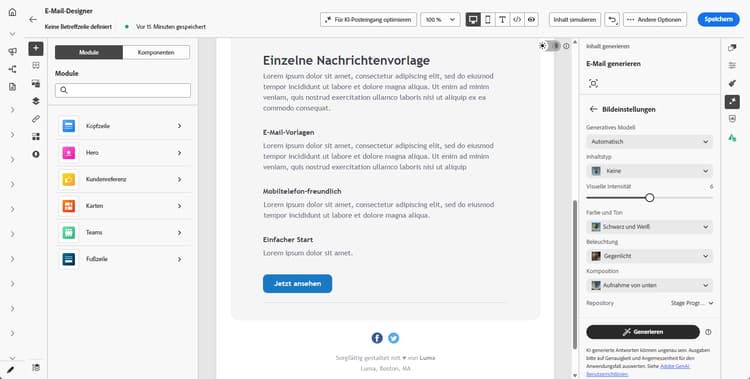Click the info icon next to the Generieren button
The image size is (750, 379).
click(x=708, y=332)
